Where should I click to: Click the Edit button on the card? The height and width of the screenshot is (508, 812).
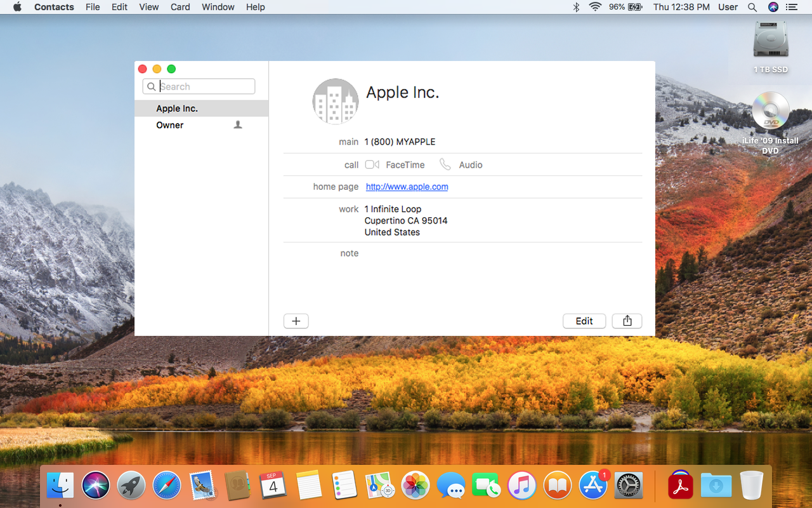point(584,321)
